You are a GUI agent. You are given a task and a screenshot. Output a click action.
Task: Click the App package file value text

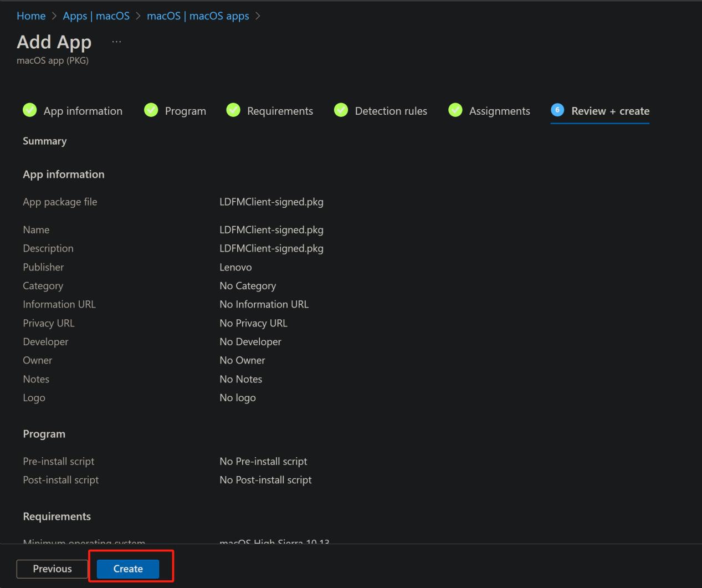click(x=271, y=202)
